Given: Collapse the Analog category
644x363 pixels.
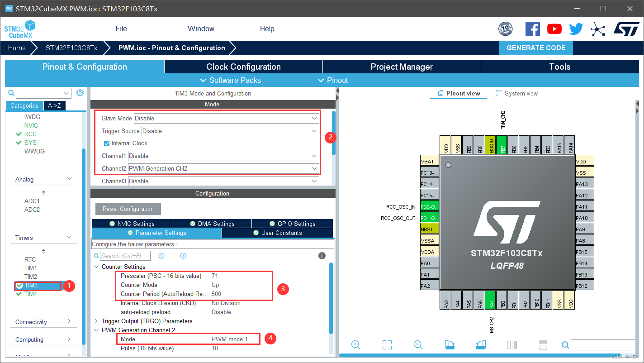Looking at the screenshot, I should coord(69,179).
